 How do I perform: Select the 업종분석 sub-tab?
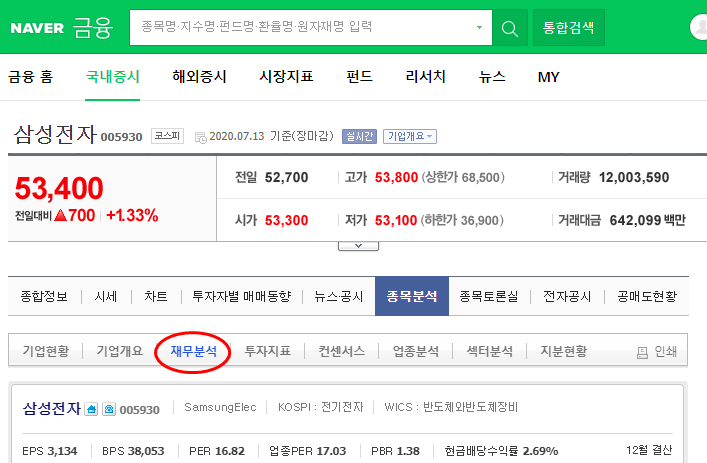tap(416, 351)
